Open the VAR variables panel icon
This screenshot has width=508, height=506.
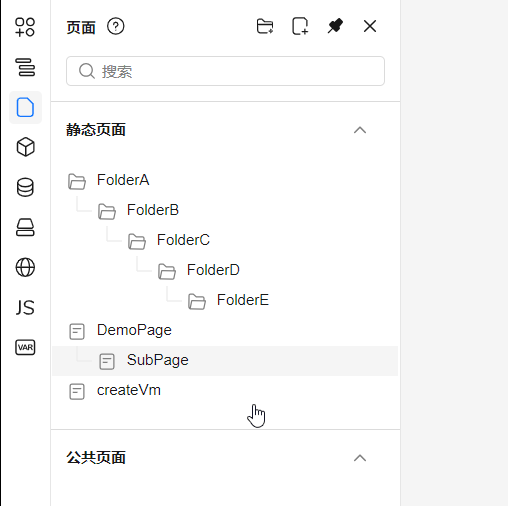[x=25, y=347]
